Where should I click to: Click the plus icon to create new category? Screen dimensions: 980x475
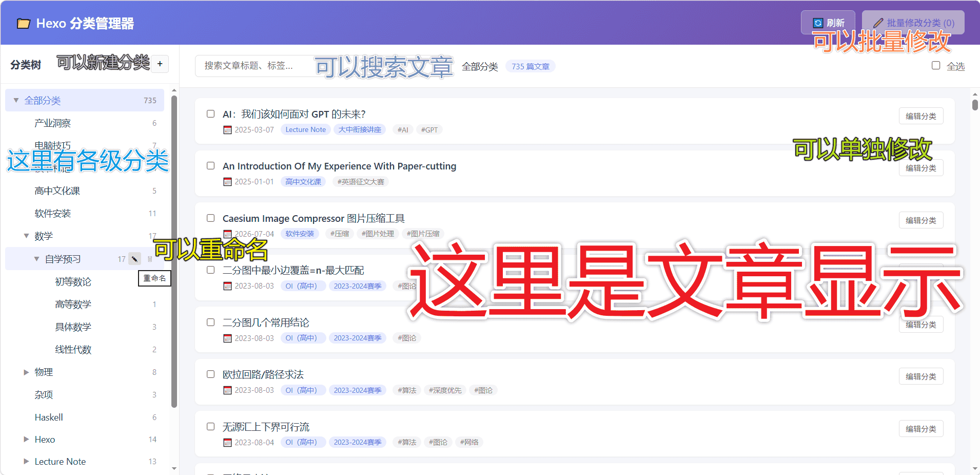coord(160,64)
